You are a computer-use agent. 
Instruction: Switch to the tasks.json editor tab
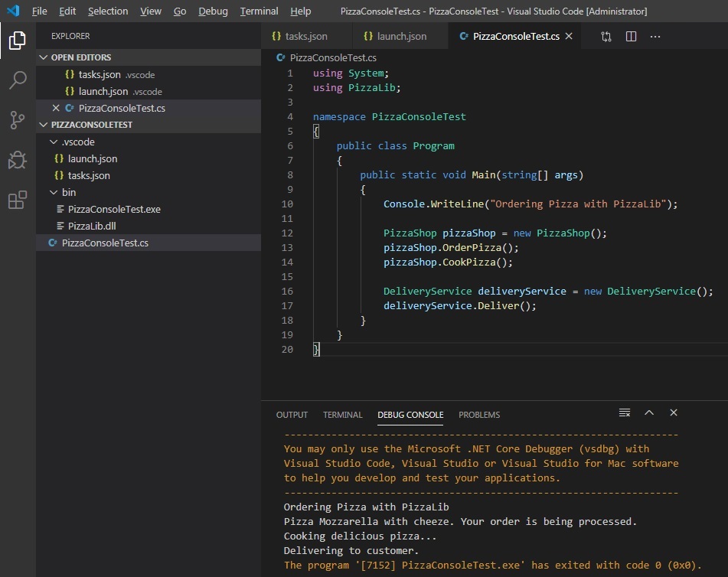click(x=306, y=36)
